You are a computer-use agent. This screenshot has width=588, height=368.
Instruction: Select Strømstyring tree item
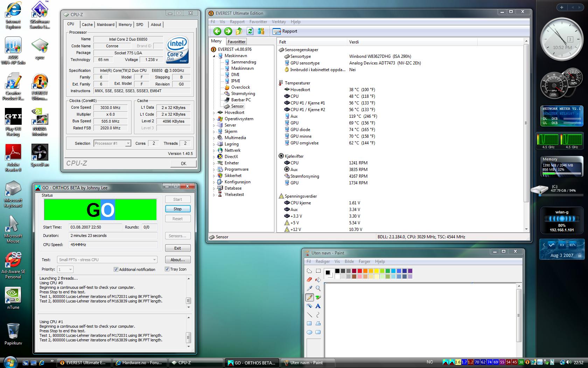point(243,94)
